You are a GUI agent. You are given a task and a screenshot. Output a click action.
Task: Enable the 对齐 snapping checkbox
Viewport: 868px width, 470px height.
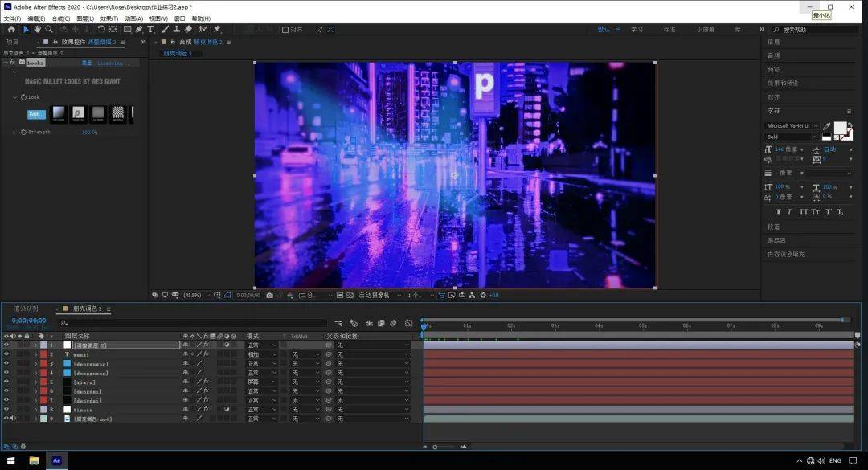(x=285, y=30)
